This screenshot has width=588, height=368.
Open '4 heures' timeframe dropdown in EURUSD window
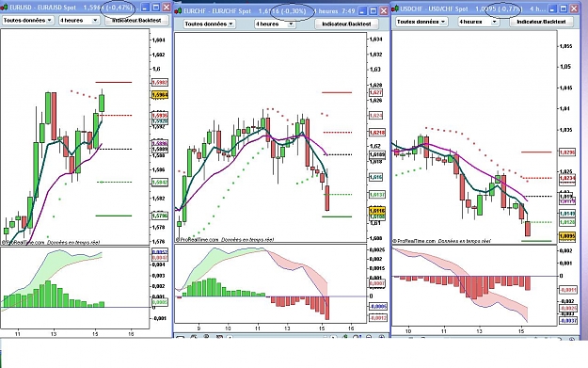(x=79, y=21)
